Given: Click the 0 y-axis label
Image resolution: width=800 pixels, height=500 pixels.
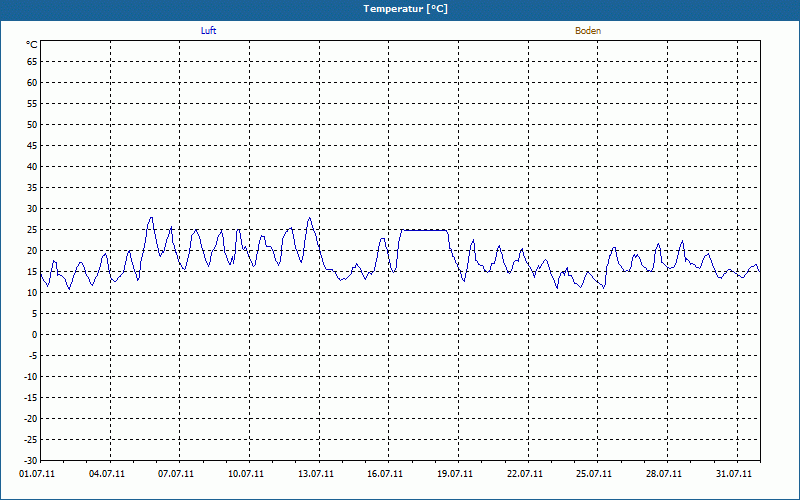Looking at the screenshot, I should click(35, 335).
